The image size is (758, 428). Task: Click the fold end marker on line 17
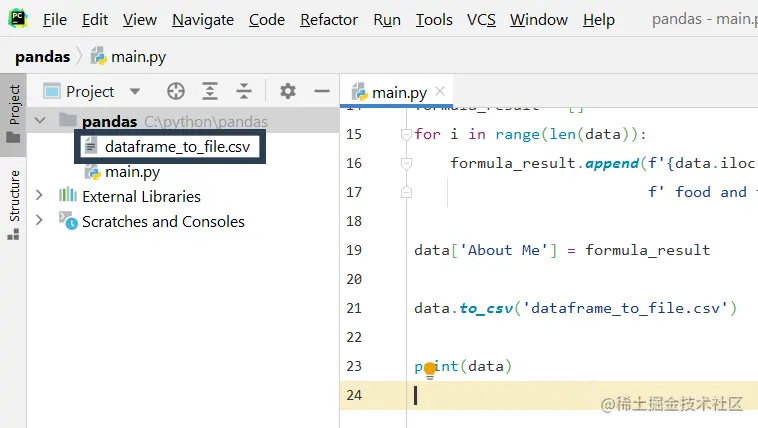click(406, 193)
